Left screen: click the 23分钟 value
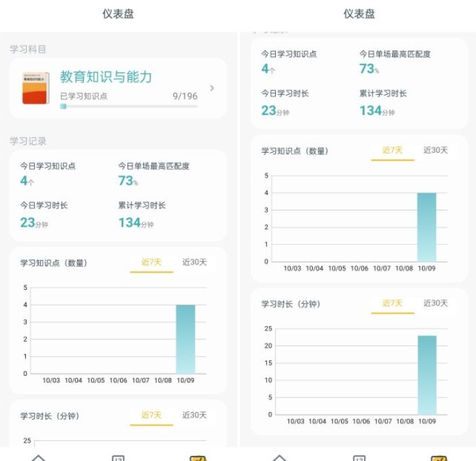Screen dimensions: 476x461 34,223
